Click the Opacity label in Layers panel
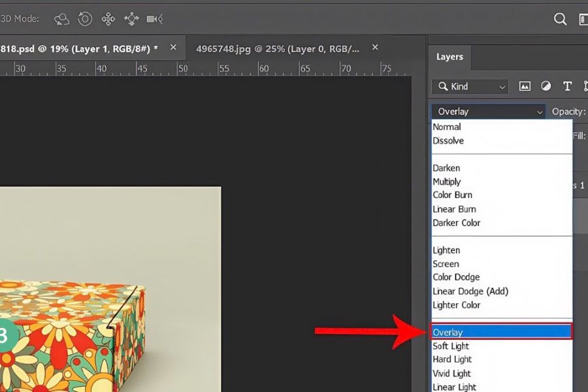 568,112
